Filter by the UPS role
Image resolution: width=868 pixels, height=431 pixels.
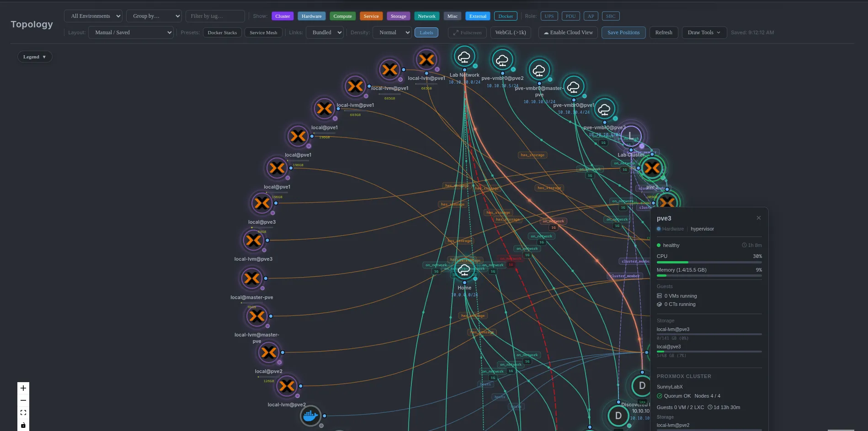coord(549,16)
